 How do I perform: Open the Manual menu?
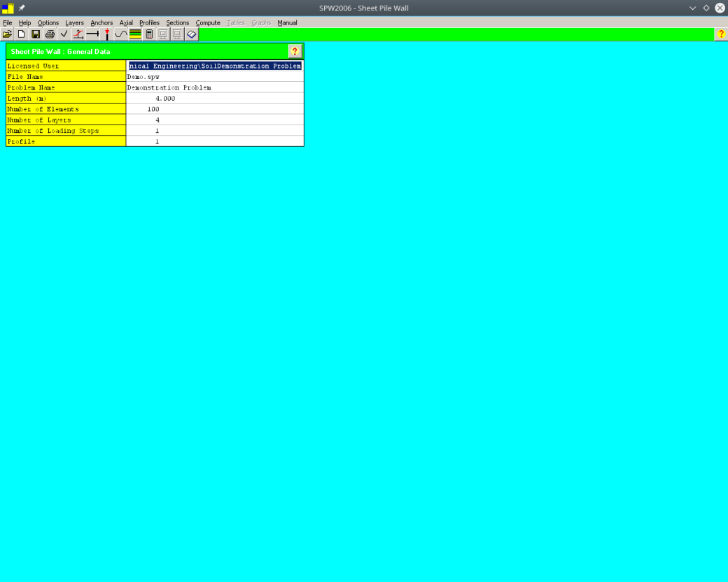[287, 22]
